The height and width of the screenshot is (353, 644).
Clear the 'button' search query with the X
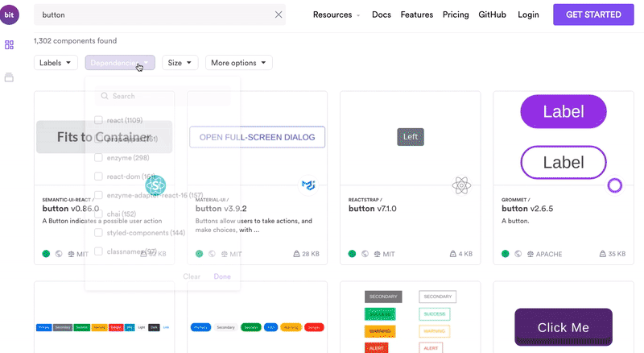coord(279,15)
